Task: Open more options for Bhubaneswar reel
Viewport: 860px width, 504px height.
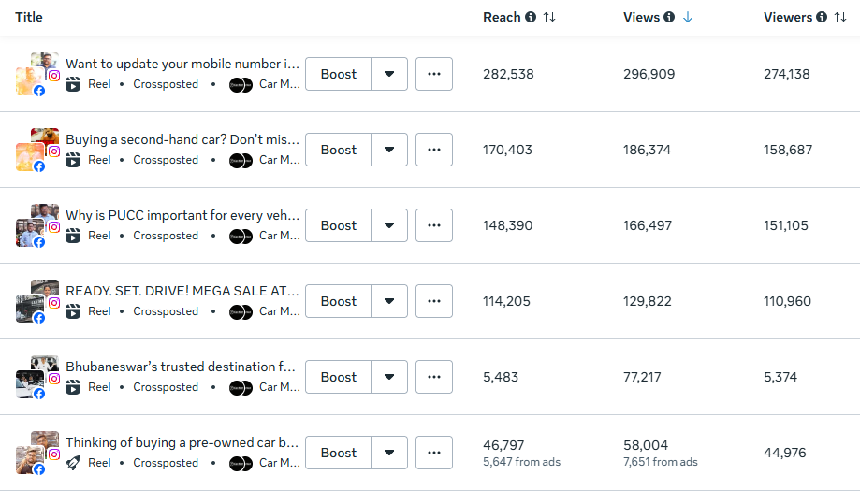Action: (x=434, y=377)
